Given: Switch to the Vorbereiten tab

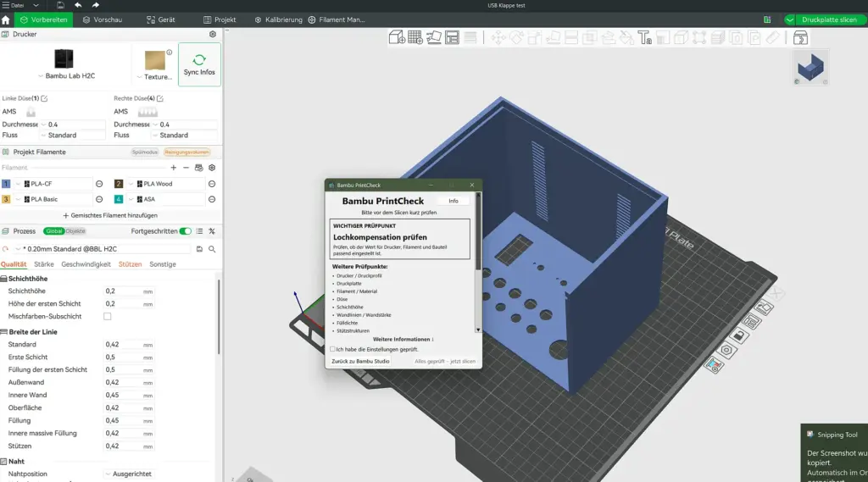Looking at the screenshot, I should point(44,20).
